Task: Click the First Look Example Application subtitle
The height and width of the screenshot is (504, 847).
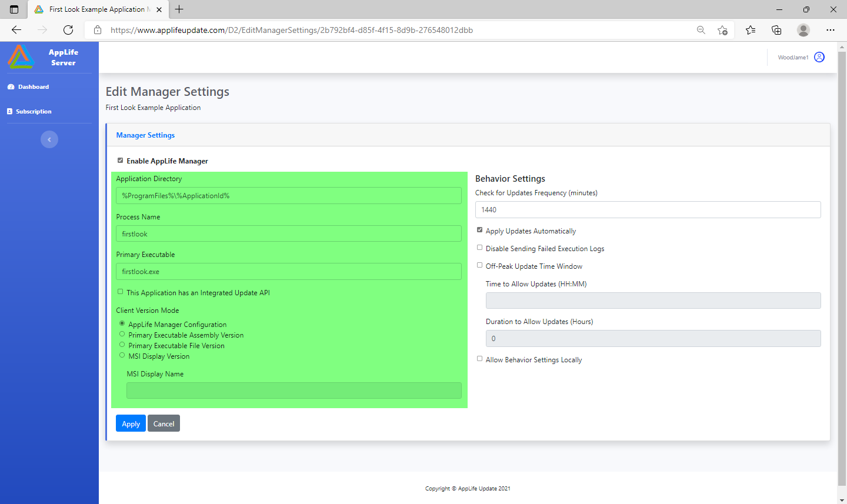Action: [x=153, y=108]
